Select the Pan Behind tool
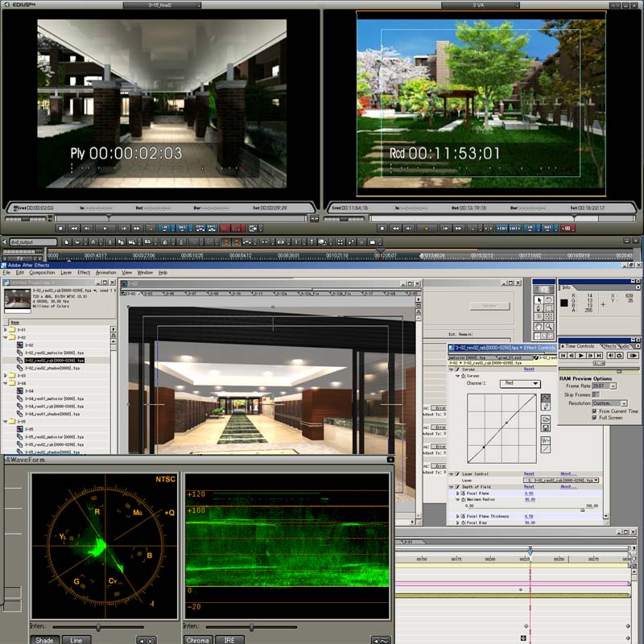The height and width of the screenshot is (644, 644). click(549, 316)
